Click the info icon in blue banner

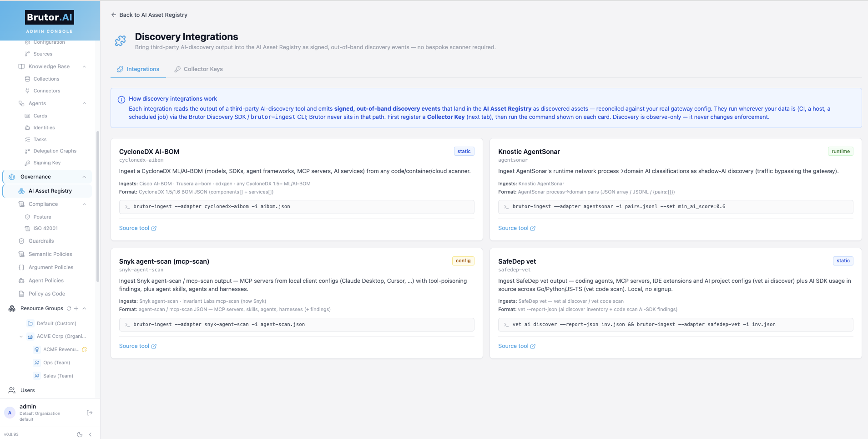click(121, 100)
